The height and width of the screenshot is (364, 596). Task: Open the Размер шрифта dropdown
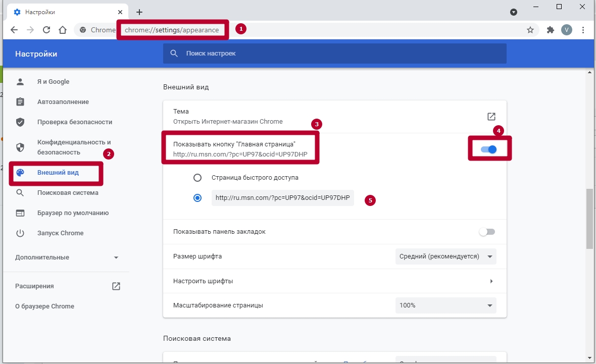pyautogui.click(x=446, y=256)
